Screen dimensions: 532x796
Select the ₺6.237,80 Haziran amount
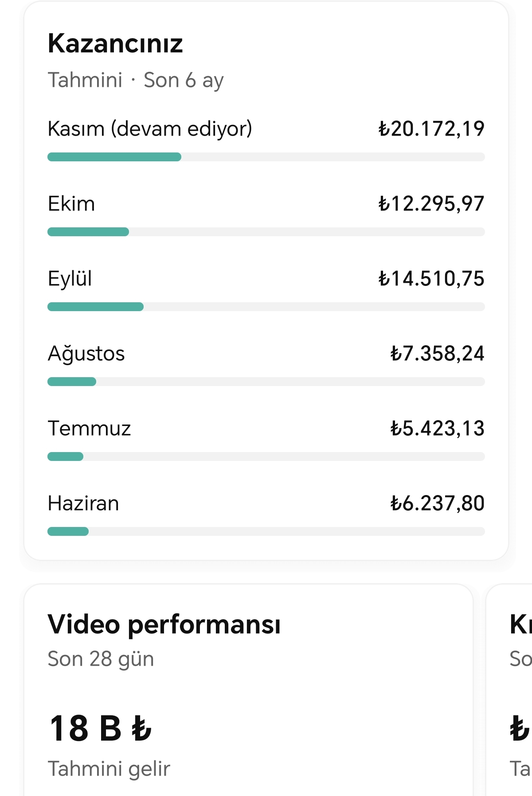437,503
